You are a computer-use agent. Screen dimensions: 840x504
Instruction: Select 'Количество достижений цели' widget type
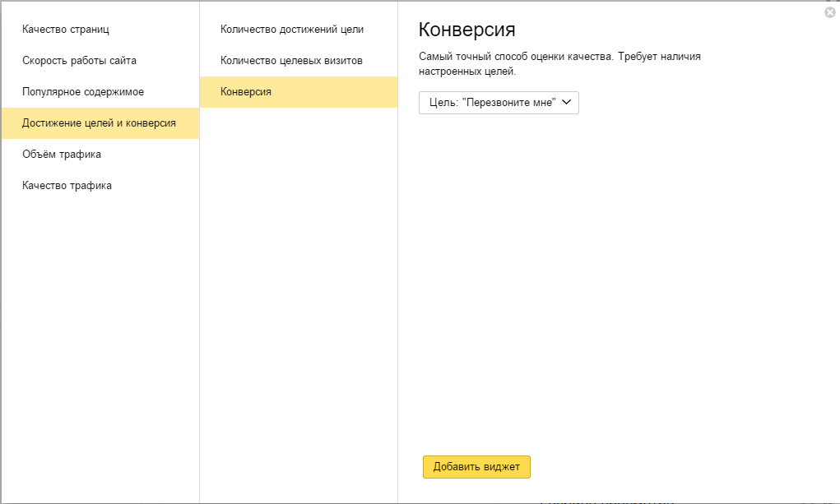click(x=299, y=30)
